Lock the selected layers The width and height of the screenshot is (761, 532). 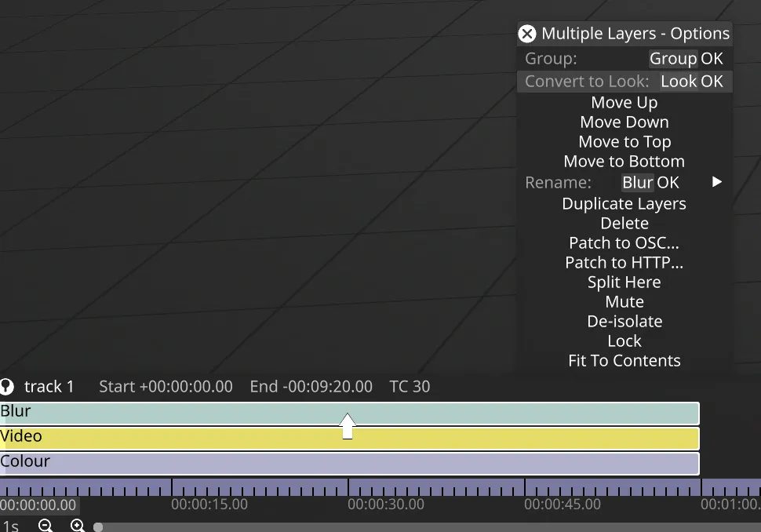click(624, 341)
